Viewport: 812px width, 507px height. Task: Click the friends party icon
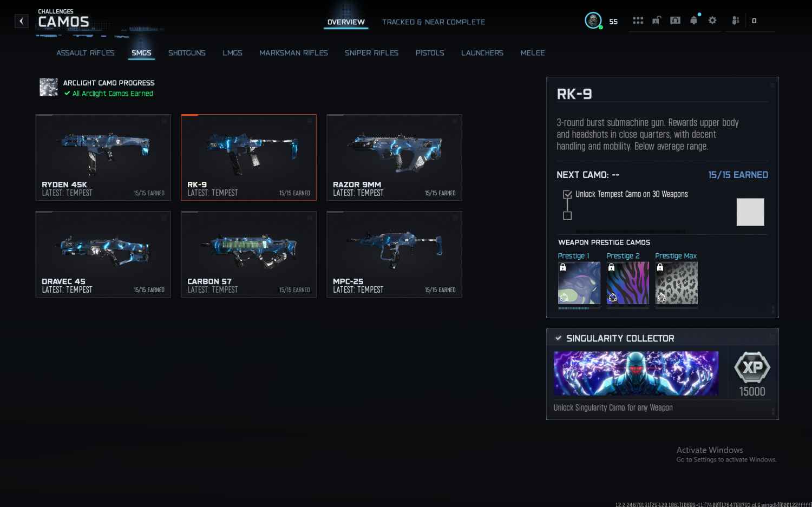pyautogui.click(x=735, y=21)
